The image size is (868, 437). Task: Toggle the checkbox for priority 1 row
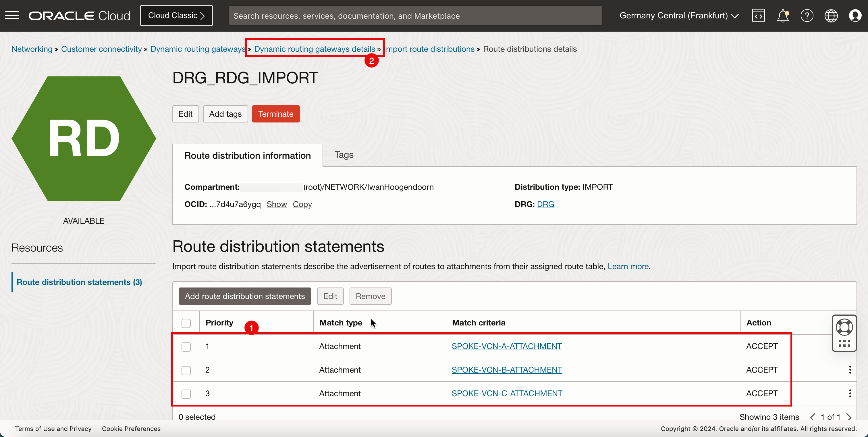tap(186, 346)
